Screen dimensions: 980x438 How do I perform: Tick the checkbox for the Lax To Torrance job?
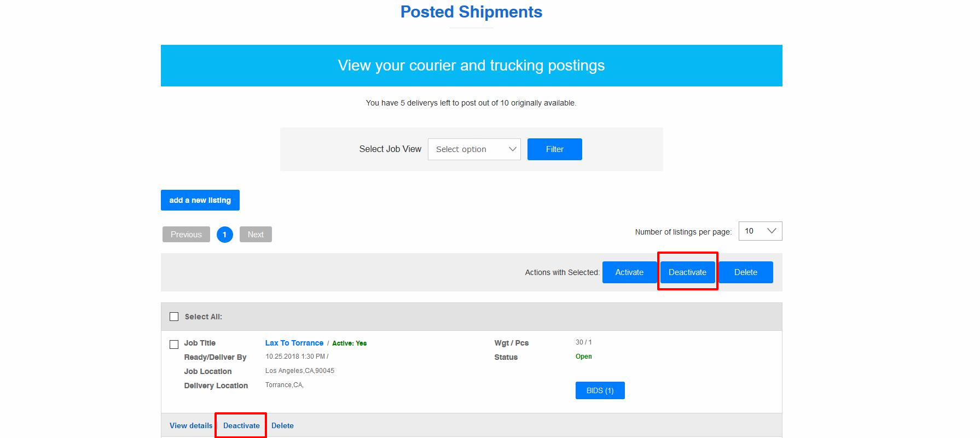pyautogui.click(x=174, y=344)
